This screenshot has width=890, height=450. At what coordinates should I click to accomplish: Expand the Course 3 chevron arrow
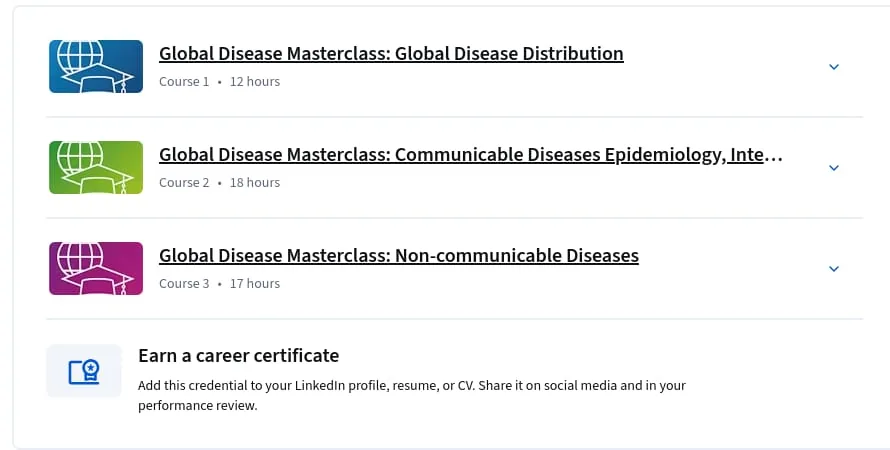tap(834, 269)
